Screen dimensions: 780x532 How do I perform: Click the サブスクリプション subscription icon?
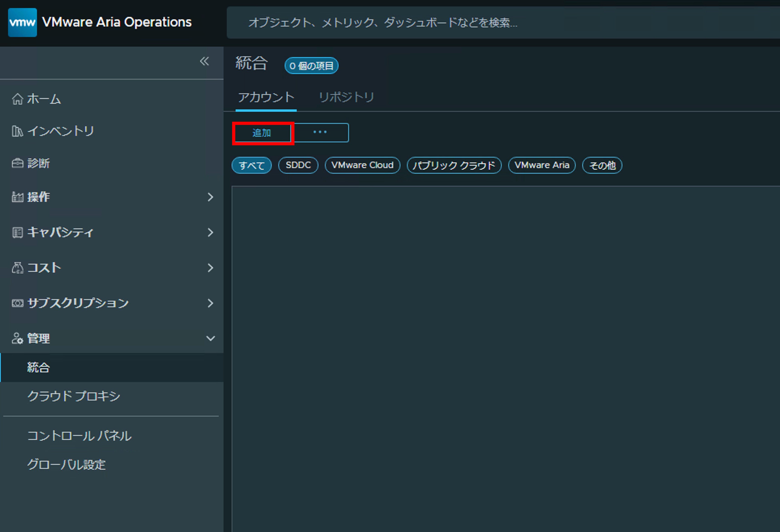17,303
